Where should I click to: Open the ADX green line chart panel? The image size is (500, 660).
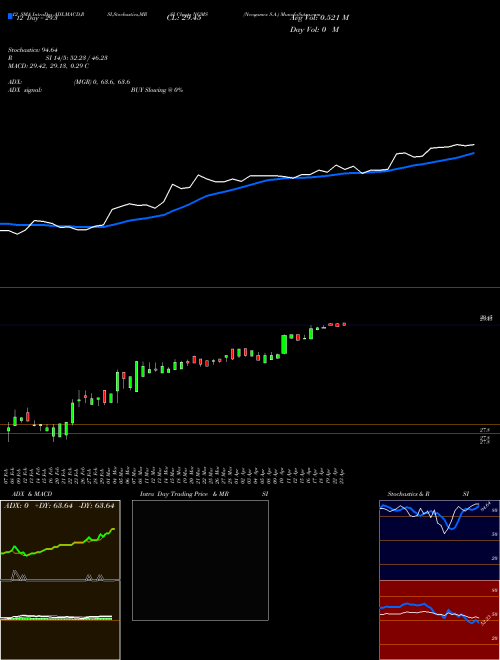60,540
